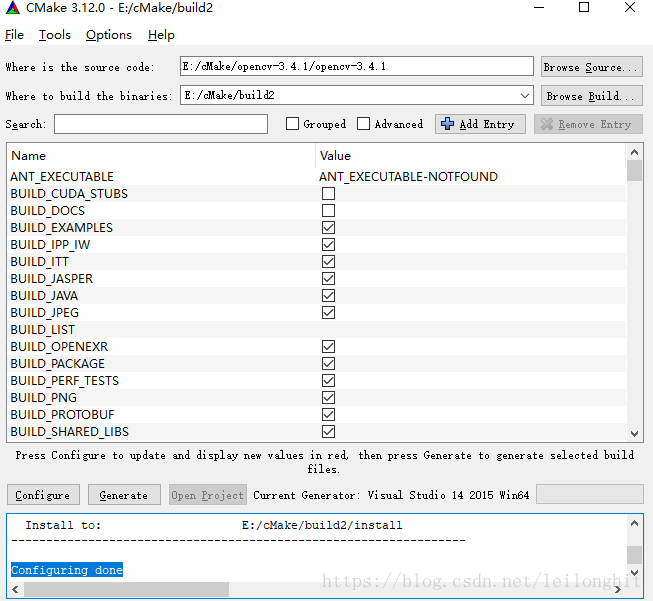
Task: Open the Options menu
Action: (x=109, y=35)
